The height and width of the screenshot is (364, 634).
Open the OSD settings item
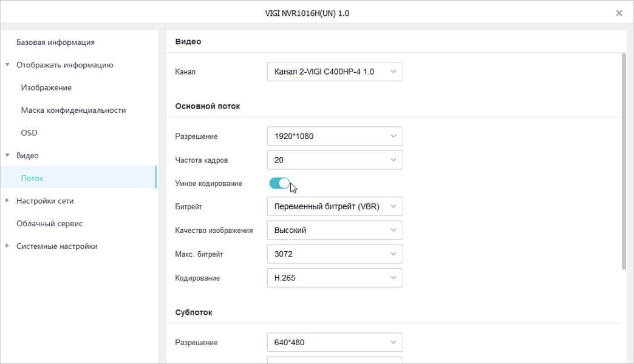[x=29, y=133]
